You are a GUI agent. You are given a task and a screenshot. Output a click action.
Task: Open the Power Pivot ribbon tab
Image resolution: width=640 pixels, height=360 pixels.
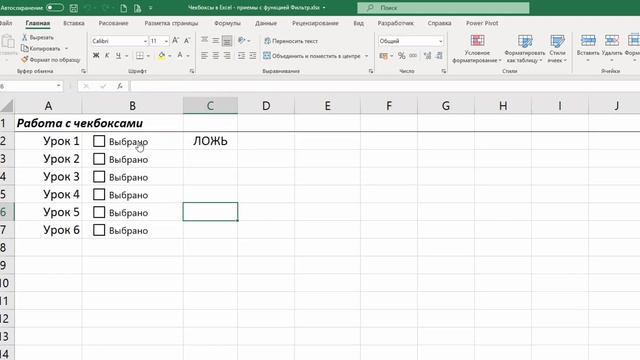[482, 23]
